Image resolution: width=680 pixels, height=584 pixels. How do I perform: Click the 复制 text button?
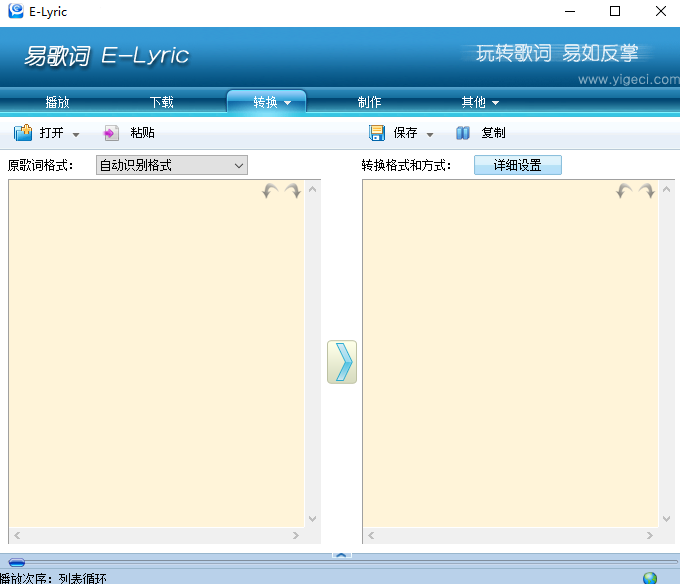click(x=493, y=133)
